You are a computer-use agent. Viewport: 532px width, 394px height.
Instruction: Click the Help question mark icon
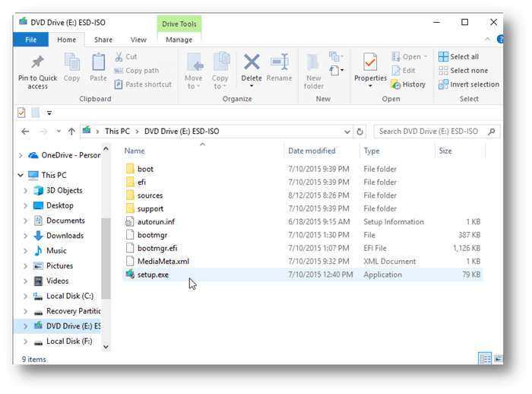(x=500, y=40)
